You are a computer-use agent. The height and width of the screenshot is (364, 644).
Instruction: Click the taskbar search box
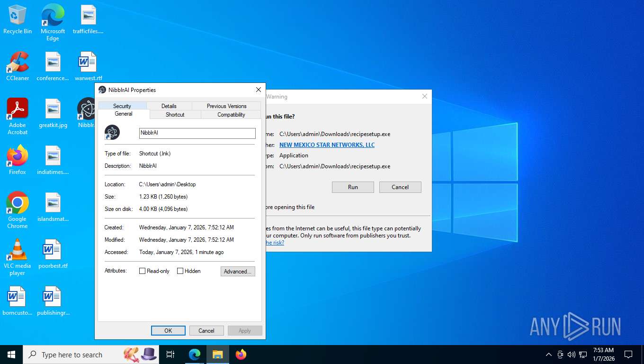90,355
